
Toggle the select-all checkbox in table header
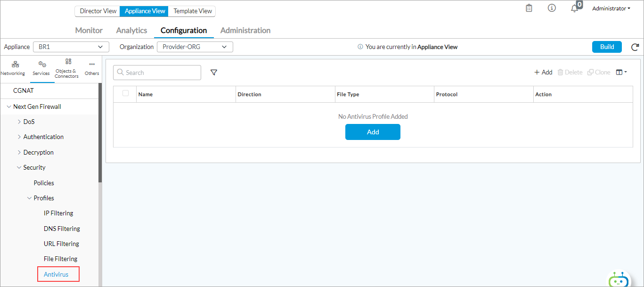125,93
